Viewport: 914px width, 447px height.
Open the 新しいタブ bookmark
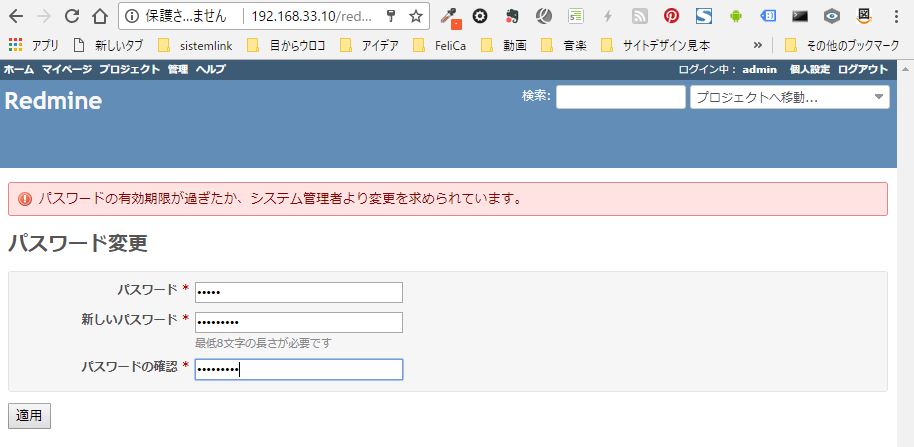click(x=107, y=45)
